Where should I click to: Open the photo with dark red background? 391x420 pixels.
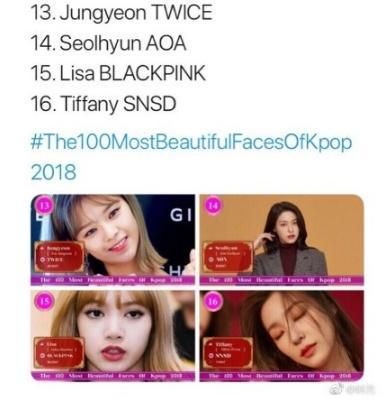point(282,335)
